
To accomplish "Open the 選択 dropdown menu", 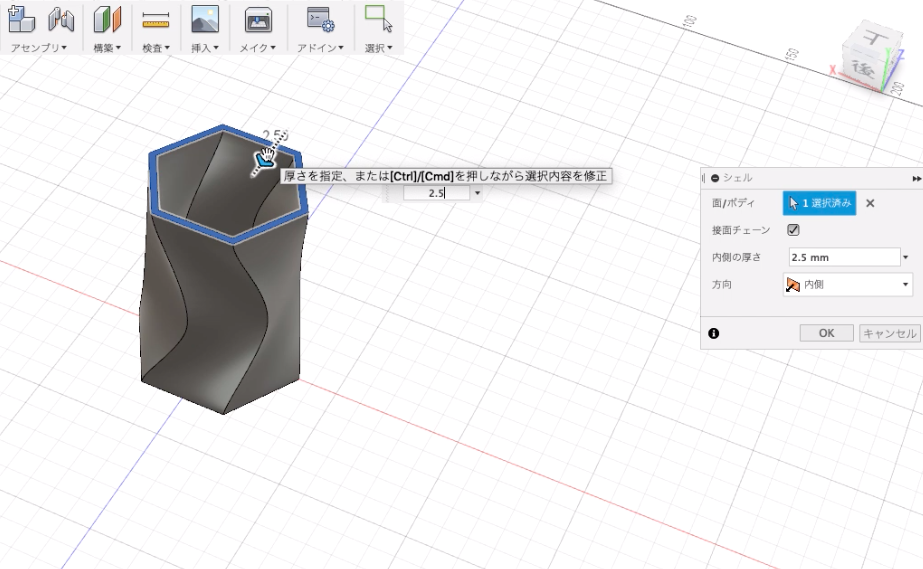I will pyautogui.click(x=378, y=48).
